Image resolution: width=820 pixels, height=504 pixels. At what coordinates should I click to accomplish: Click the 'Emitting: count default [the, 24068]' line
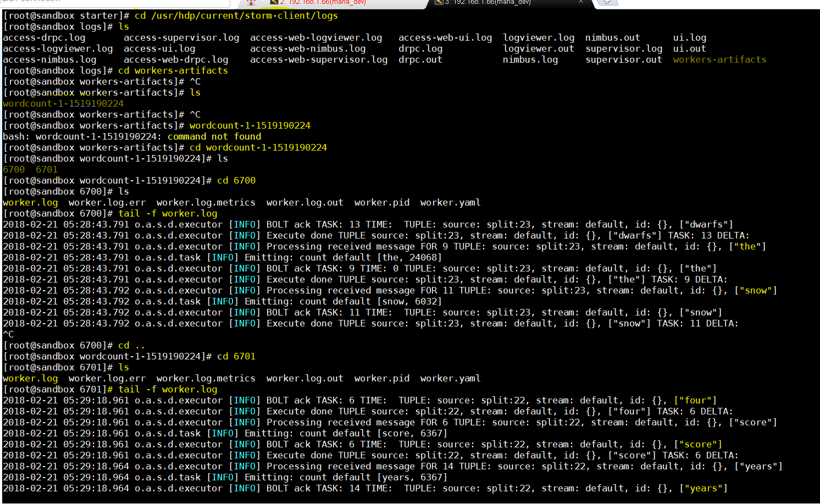pos(223,258)
